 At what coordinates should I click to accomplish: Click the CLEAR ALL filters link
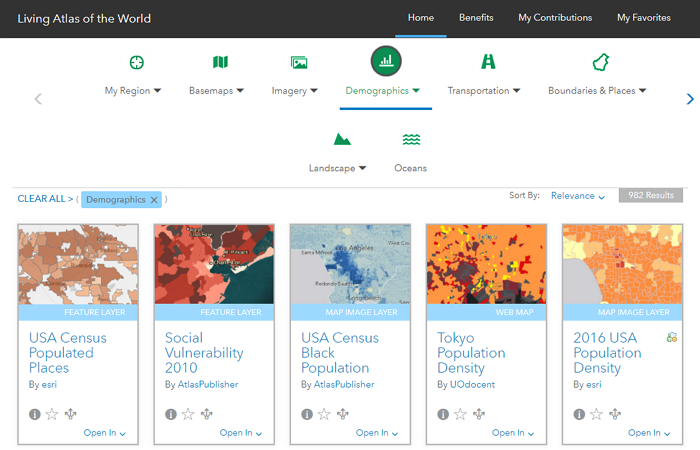coord(42,199)
